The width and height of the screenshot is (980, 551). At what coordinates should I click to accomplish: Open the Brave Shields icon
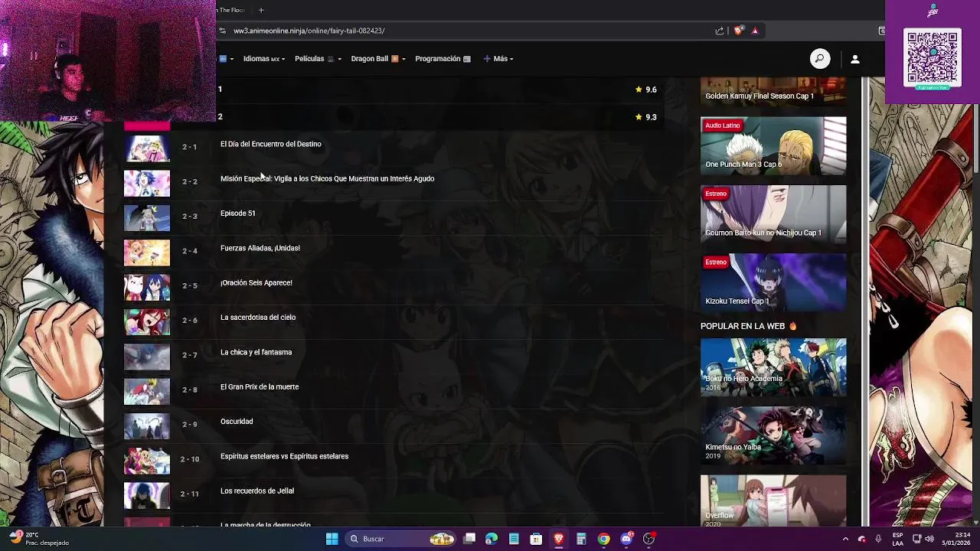[738, 31]
